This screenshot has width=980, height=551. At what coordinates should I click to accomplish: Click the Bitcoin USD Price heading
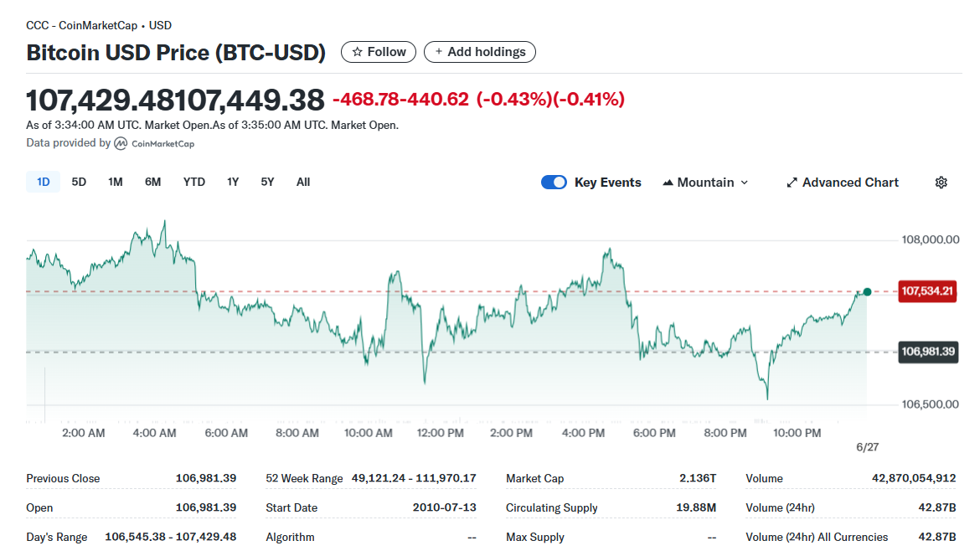pyautogui.click(x=176, y=53)
